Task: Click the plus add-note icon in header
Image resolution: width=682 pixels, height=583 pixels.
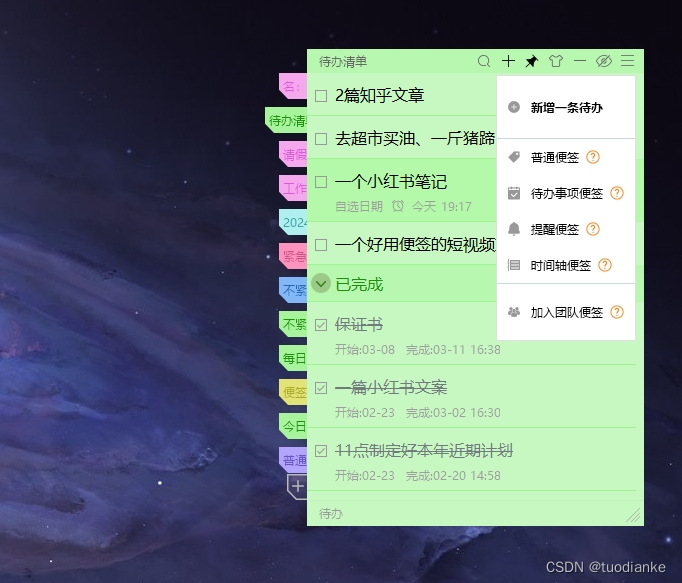Action: [508, 61]
